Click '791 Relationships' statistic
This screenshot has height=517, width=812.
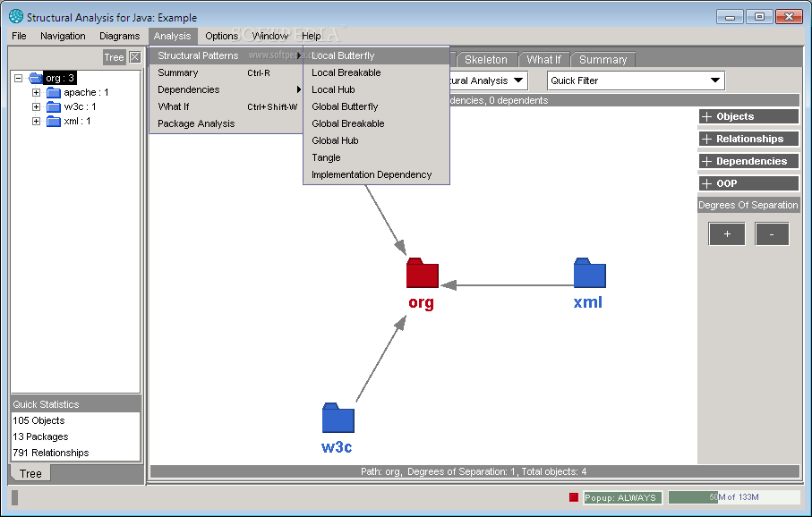(51, 453)
